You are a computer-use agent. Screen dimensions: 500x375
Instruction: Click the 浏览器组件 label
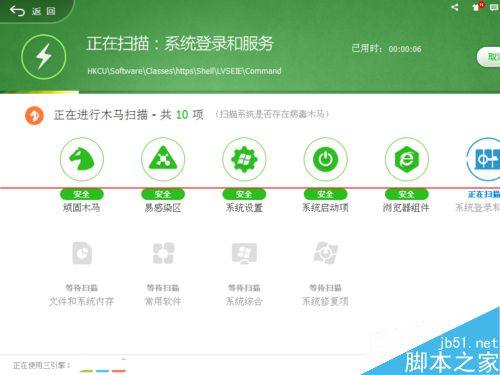(x=406, y=208)
